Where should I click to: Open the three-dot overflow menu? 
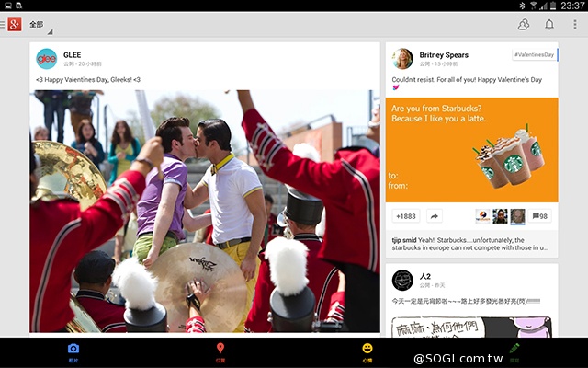pos(575,25)
